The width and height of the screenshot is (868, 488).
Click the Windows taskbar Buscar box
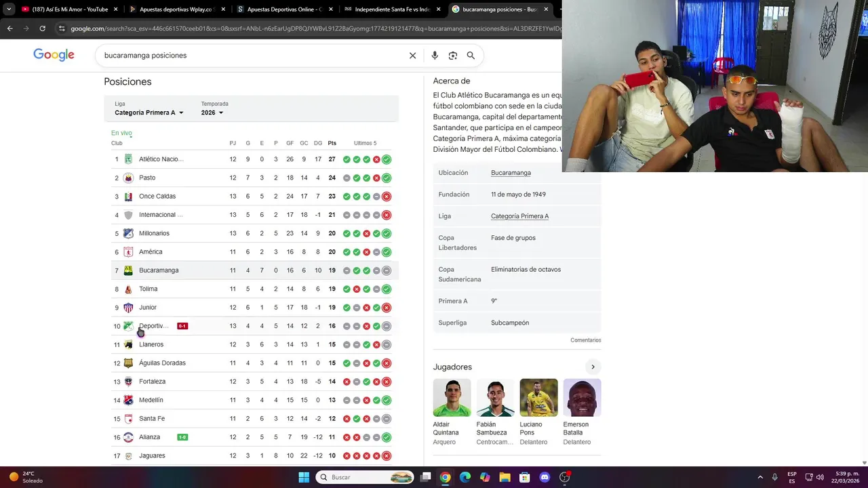click(365, 477)
